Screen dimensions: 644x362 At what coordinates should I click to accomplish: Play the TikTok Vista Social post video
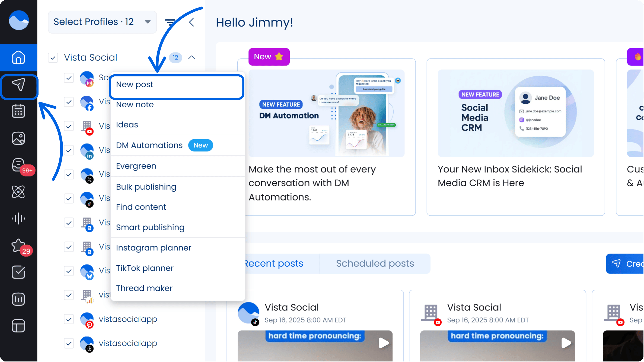384,343
